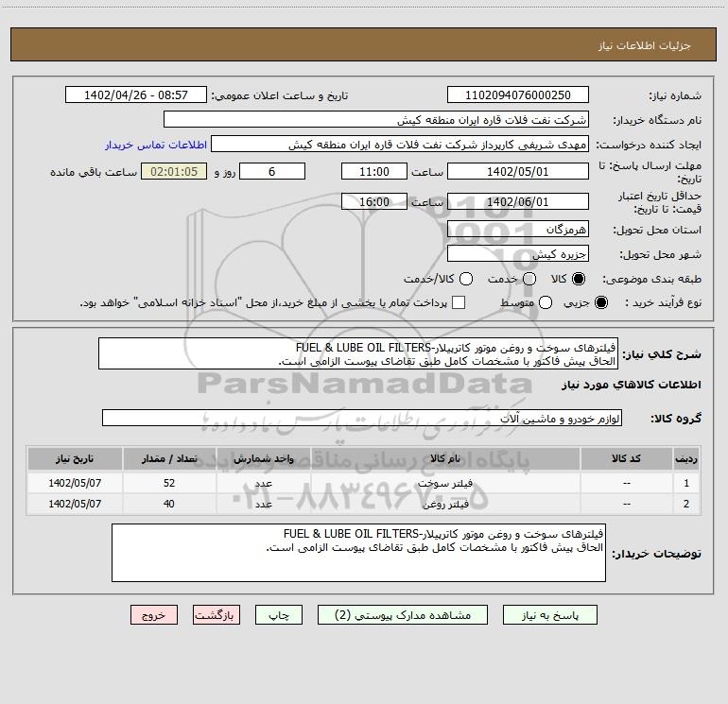Open مشاهده مدارک پیوستی (2) attachments
The height and width of the screenshot is (704, 728).
click(x=403, y=615)
